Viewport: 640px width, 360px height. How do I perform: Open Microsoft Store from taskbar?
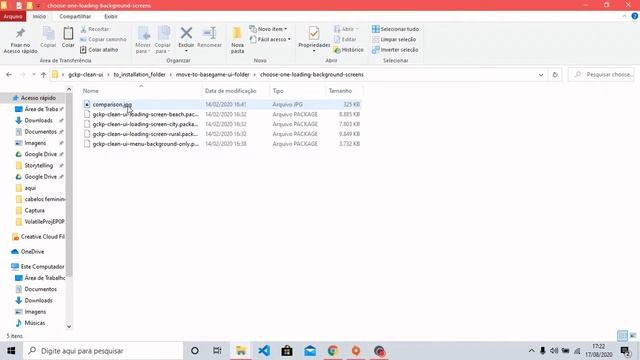click(287, 351)
